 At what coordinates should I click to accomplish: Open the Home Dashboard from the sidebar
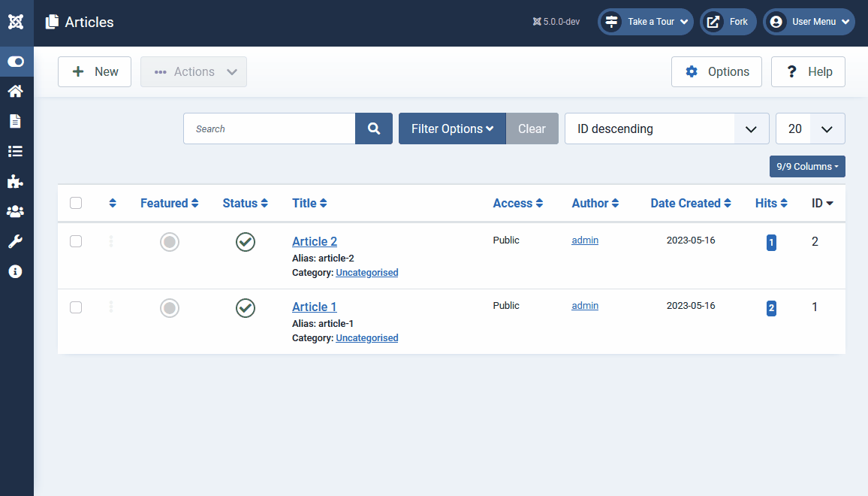[17, 91]
